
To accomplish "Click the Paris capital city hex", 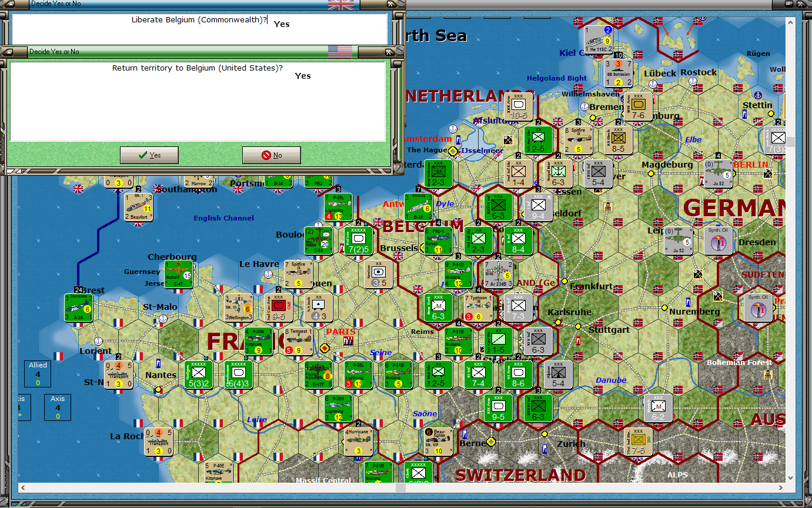I will tap(325, 348).
